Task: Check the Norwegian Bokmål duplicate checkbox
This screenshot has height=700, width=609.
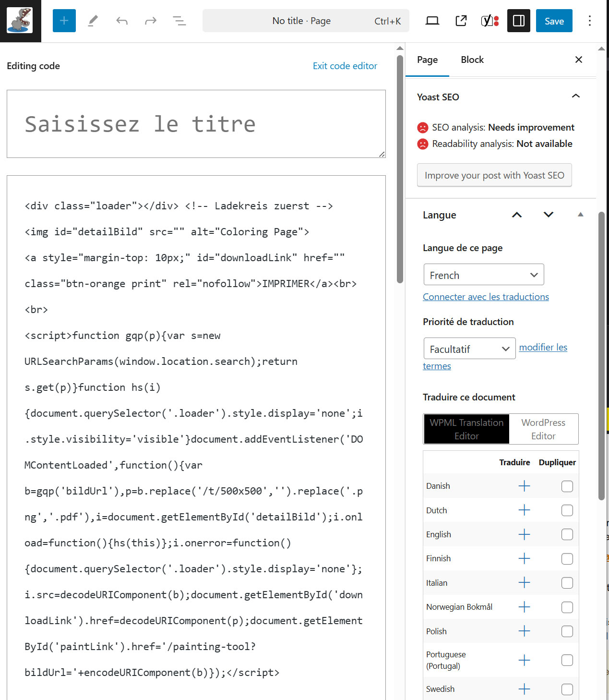Action: pyautogui.click(x=567, y=607)
